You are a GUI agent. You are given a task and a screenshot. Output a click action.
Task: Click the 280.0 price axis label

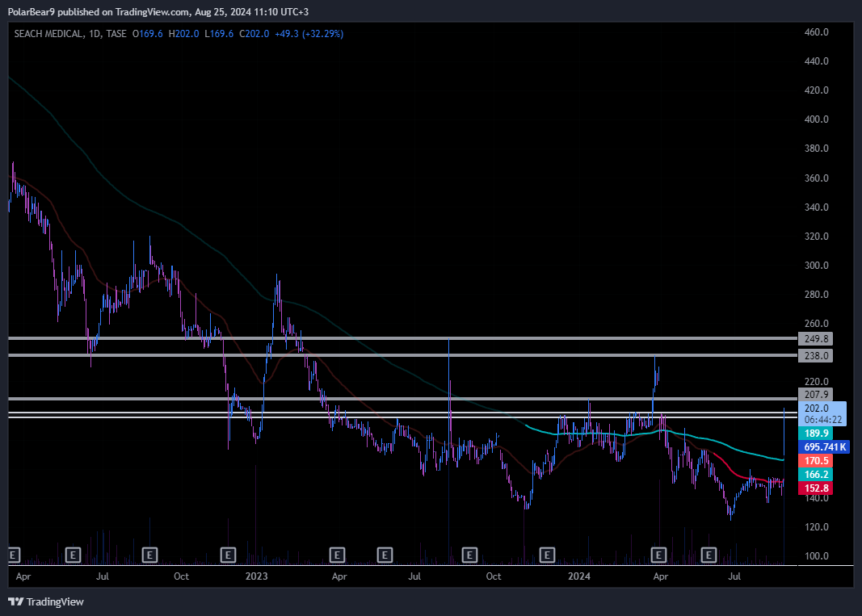(817, 295)
